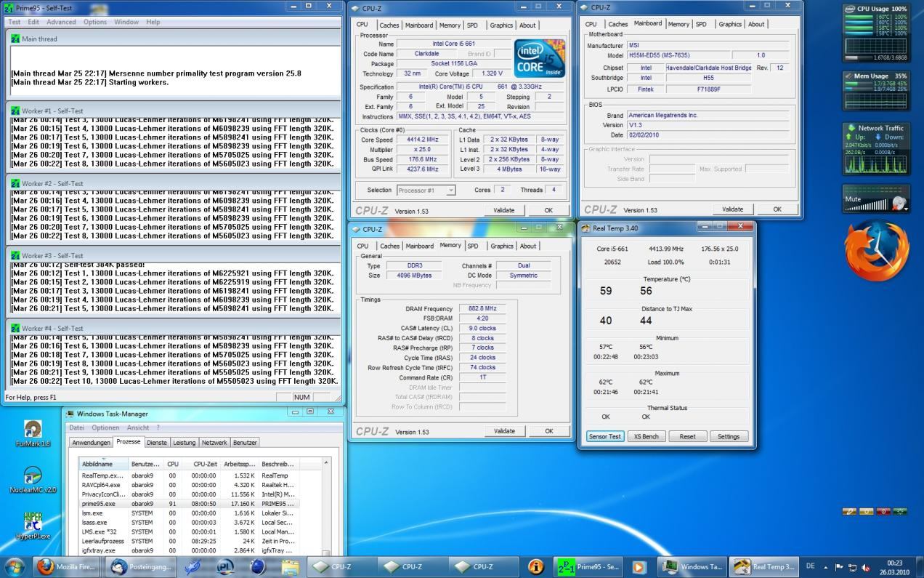Switch to Prime95 taskbar button
Screen dimensions: 924x578
point(589,567)
